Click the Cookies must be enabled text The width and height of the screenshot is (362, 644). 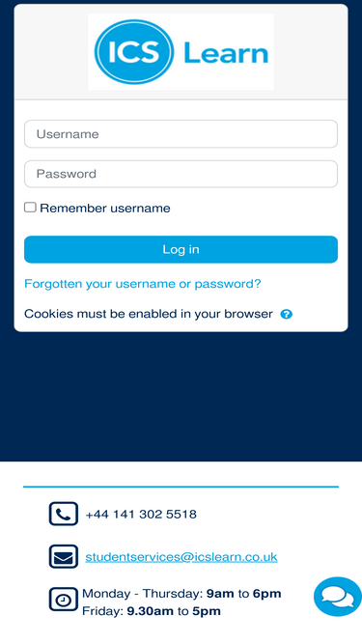coord(148,314)
